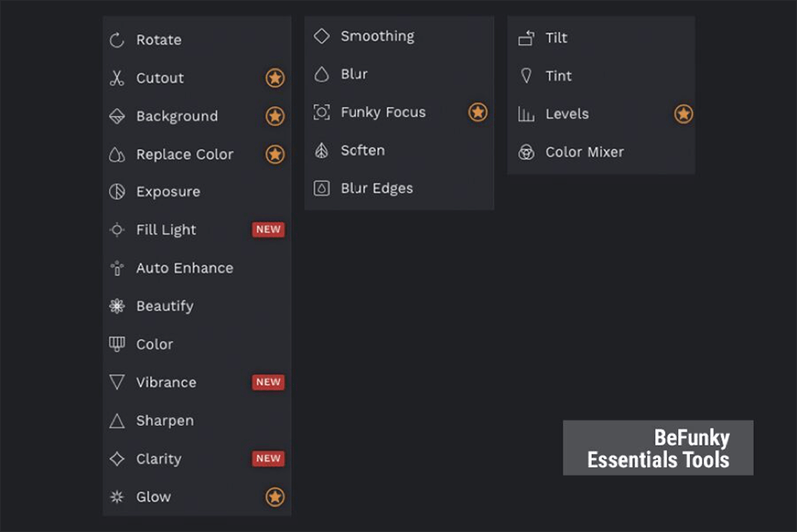797x532 pixels.
Task: Click the Tilt tool label
Action: pos(556,38)
